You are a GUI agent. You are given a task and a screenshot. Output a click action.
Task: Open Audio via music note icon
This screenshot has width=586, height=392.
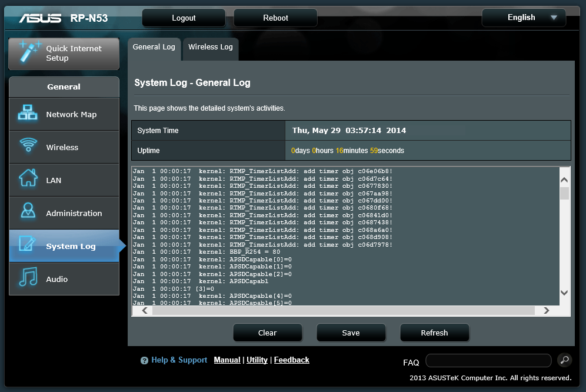28,277
